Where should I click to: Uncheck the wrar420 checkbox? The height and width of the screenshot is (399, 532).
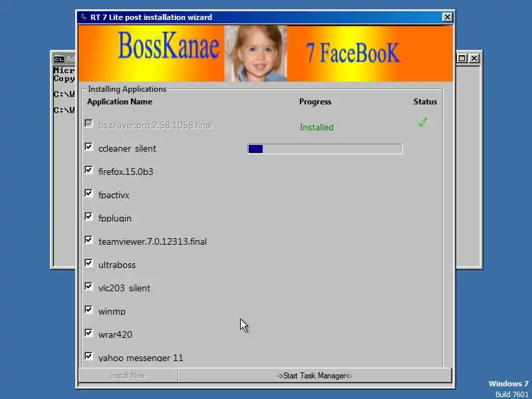[88, 332]
